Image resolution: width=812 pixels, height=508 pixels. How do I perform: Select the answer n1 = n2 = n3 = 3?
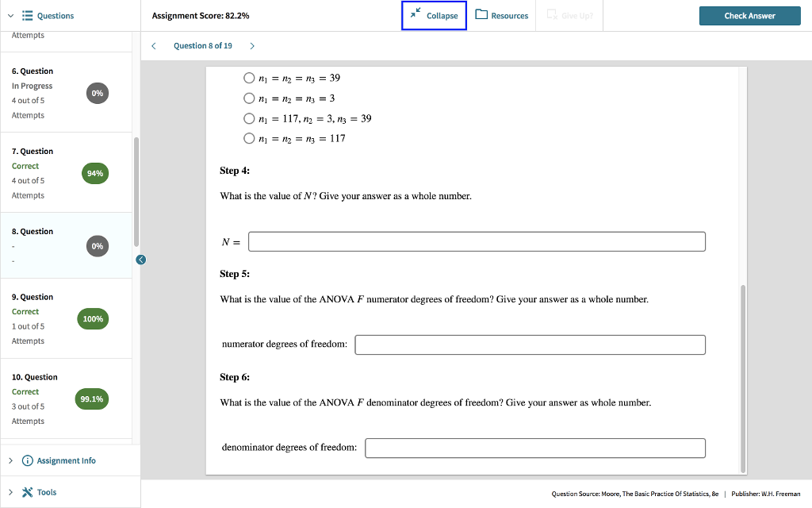coord(250,98)
